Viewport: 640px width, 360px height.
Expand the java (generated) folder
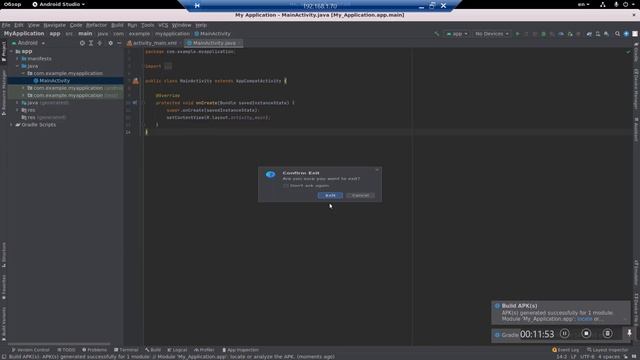[x=18, y=103]
